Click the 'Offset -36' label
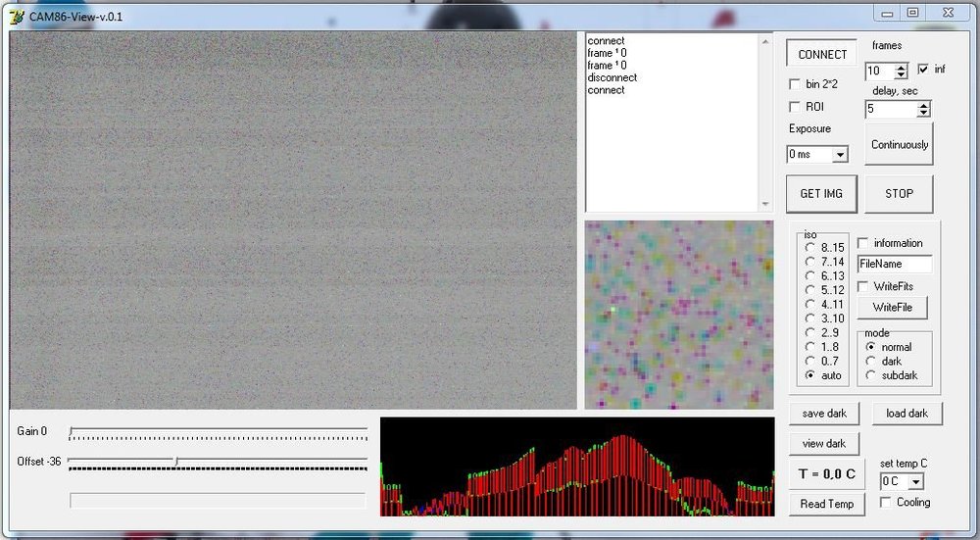The width and height of the screenshot is (980, 540). (x=39, y=462)
